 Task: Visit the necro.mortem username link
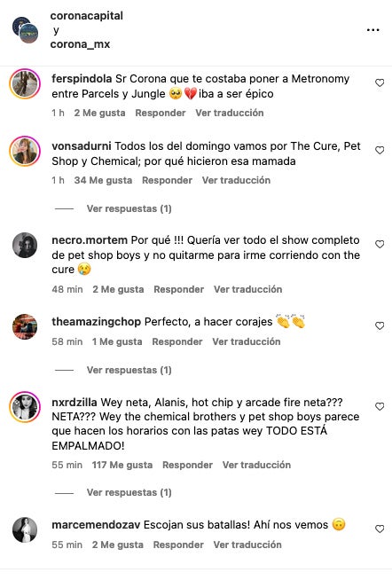tap(90, 240)
